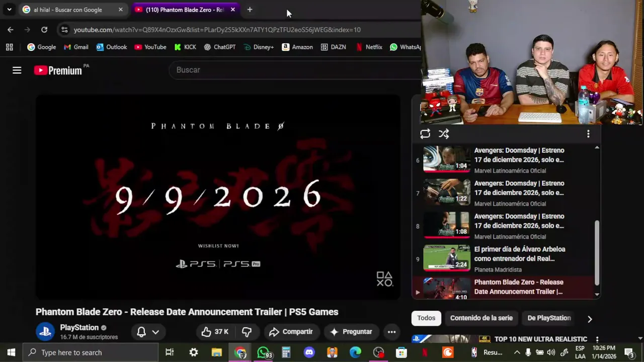
Task: Open a new browser tab
Action: [x=250, y=10]
